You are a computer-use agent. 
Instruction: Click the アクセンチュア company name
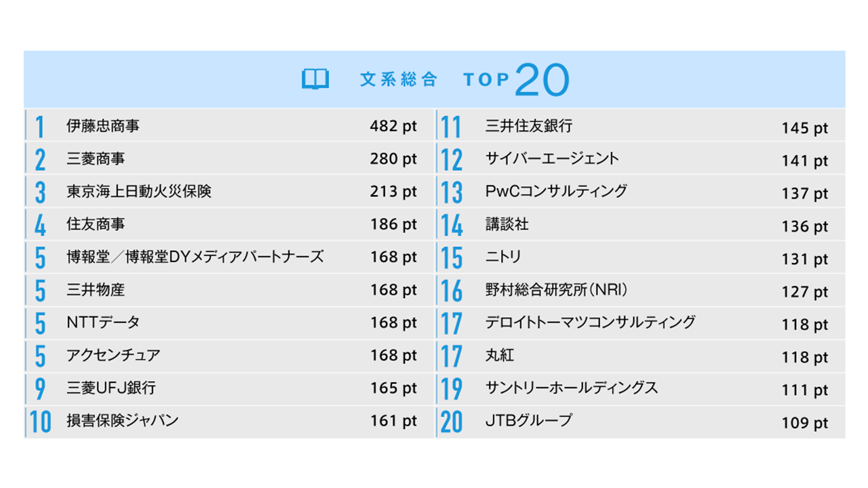coord(113,355)
